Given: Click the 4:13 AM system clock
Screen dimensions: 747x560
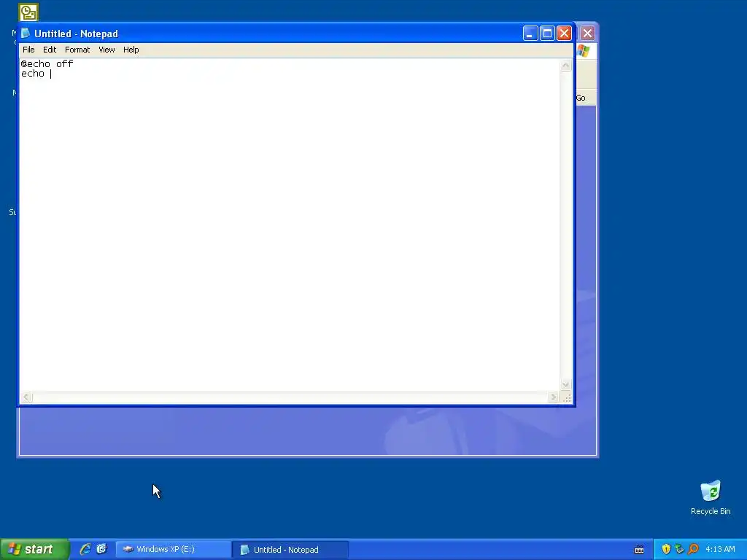Looking at the screenshot, I should (720, 550).
